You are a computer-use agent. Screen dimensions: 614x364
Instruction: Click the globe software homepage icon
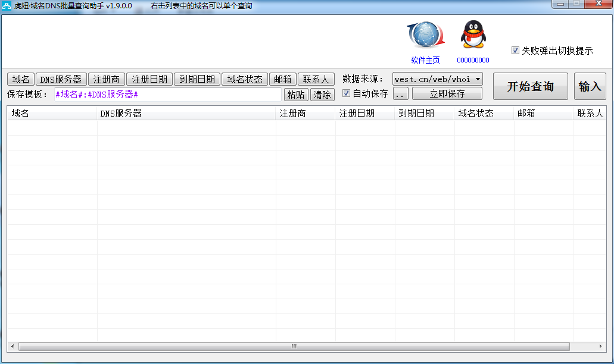click(425, 36)
